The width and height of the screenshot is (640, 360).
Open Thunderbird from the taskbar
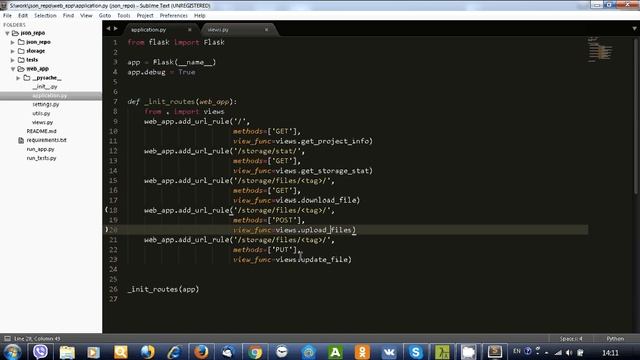pyautogui.click(x=228, y=352)
